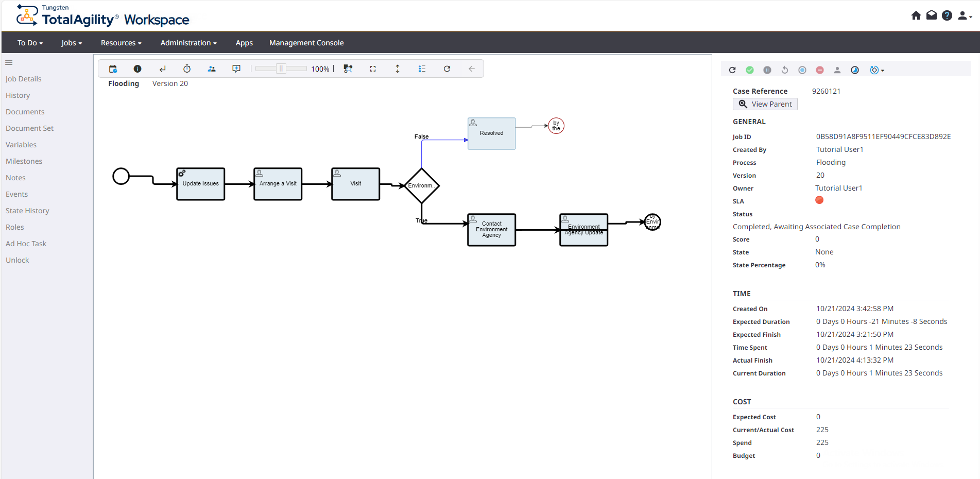The height and width of the screenshot is (479, 980).
Task: Click the refresh icon in job details panel
Action: click(732, 70)
